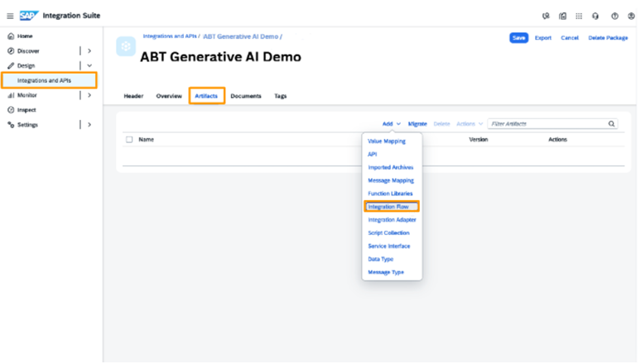Click the Cancel button
The image size is (641, 364).
[570, 37]
